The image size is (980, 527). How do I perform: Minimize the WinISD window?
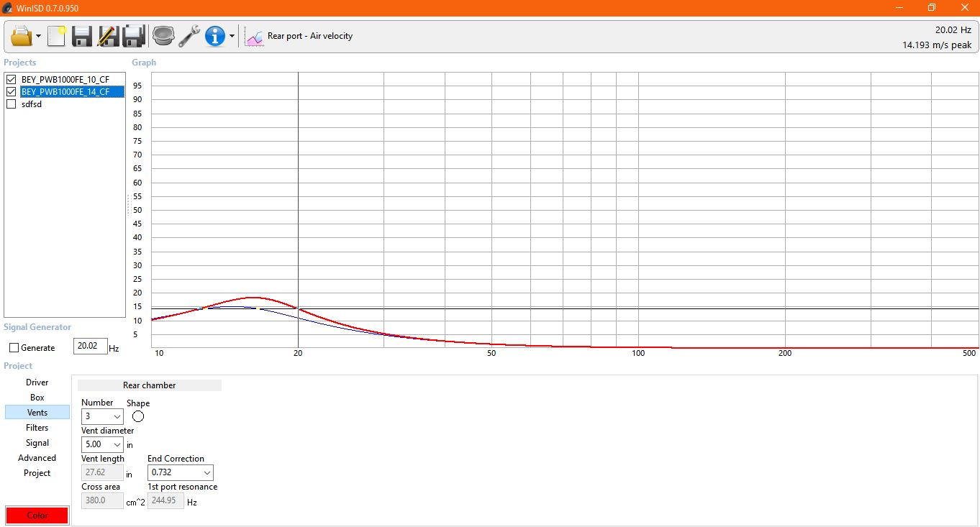(899, 8)
